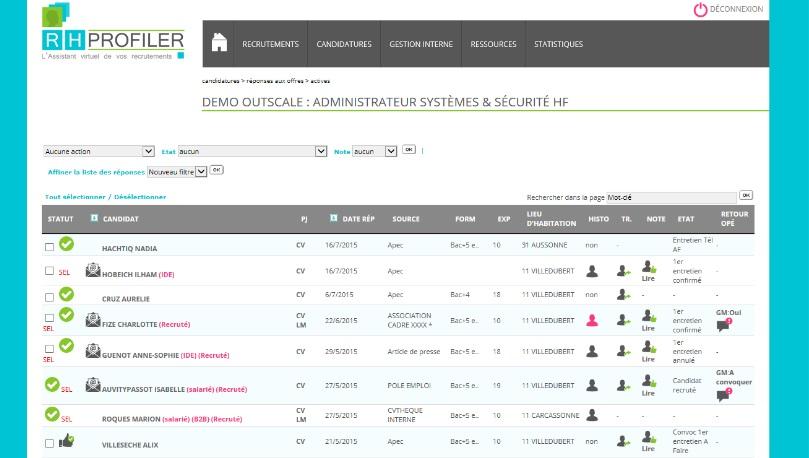This screenshot has width=809, height=458.
Task: Tick the checkbox for Hachtiq Nadia
Action: 50,247
